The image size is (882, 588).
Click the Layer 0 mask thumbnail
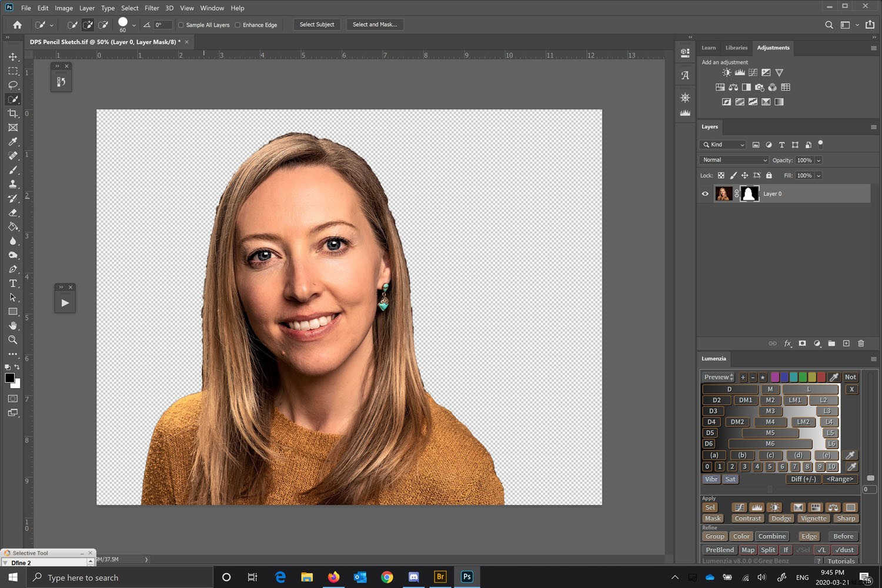pyautogui.click(x=749, y=193)
